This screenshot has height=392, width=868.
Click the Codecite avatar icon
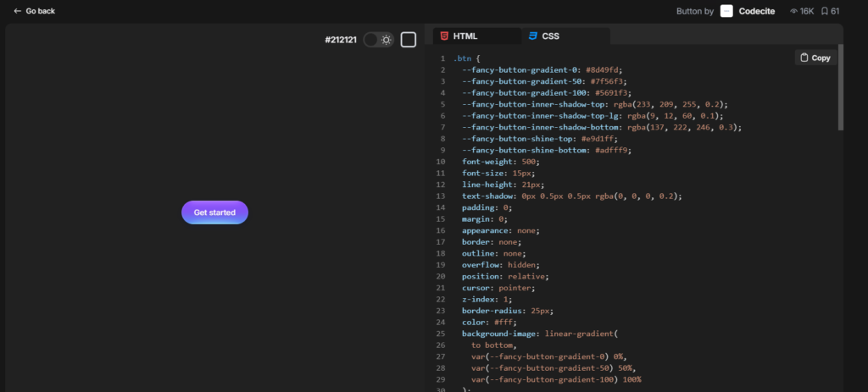click(726, 11)
